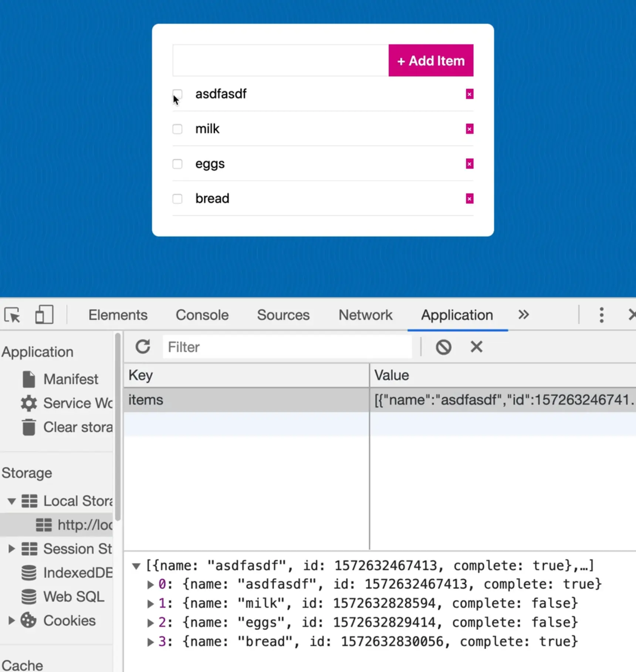This screenshot has width=636, height=672.
Task: Open Manifest in the Application sidebar
Action: coord(71,379)
